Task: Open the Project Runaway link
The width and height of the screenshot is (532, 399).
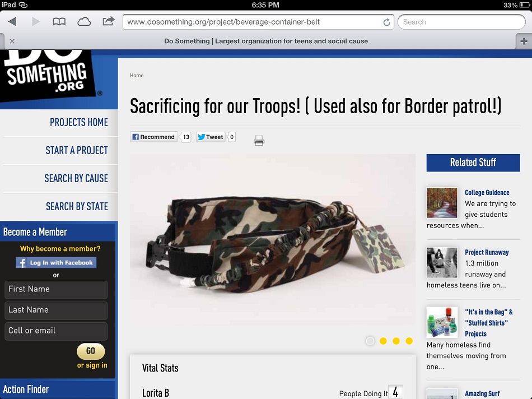Action: click(487, 252)
